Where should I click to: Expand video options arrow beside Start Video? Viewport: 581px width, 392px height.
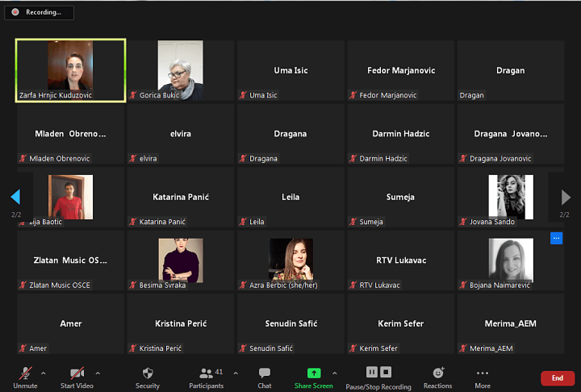coord(98,373)
